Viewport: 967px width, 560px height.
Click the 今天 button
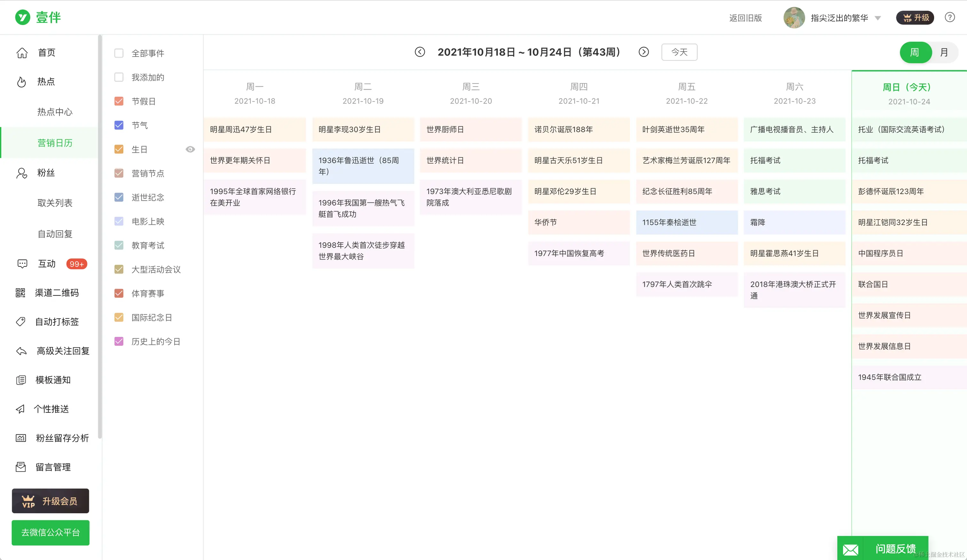[679, 52]
